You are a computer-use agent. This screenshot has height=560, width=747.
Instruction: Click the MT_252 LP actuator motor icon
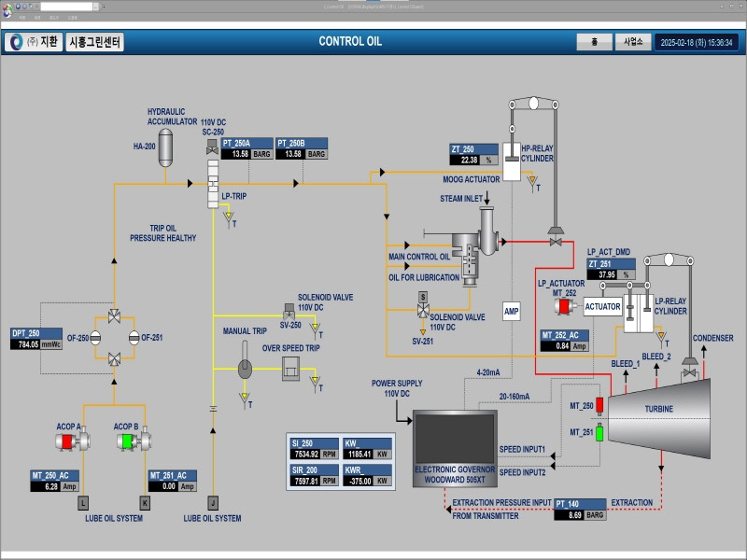566,306
